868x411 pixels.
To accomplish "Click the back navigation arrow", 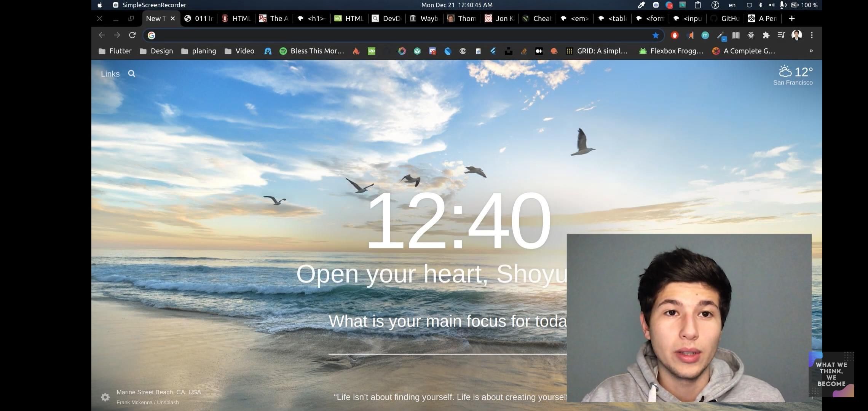I will click(102, 35).
